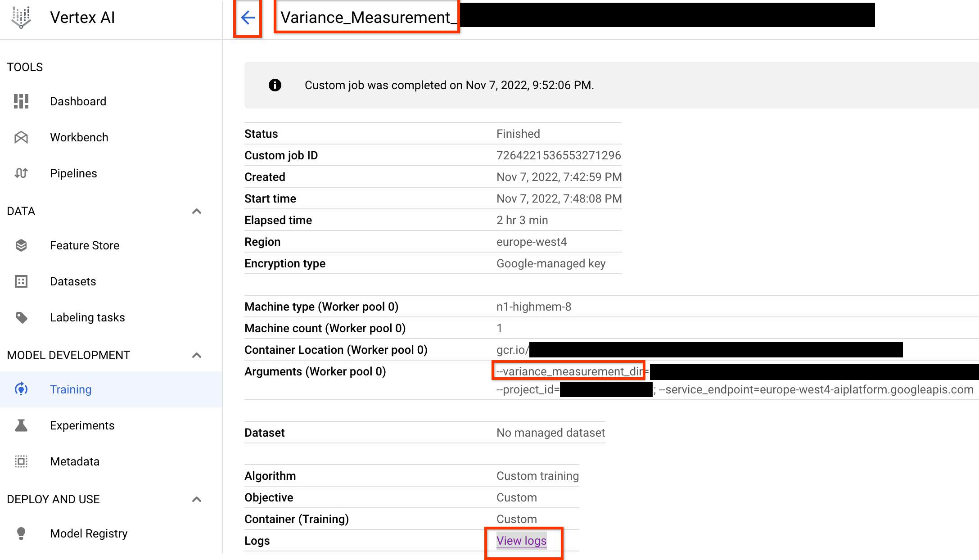Navigate to Experiments section
Viewport: 979px width, 560px height.
pos(82,425)
